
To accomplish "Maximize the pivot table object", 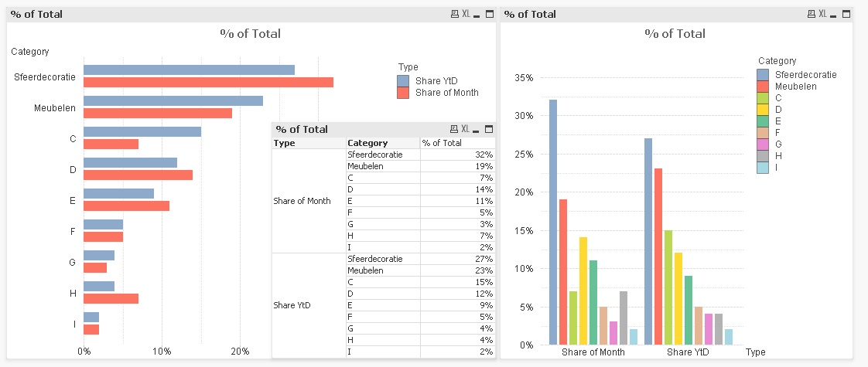I will [x=489, y=129].
